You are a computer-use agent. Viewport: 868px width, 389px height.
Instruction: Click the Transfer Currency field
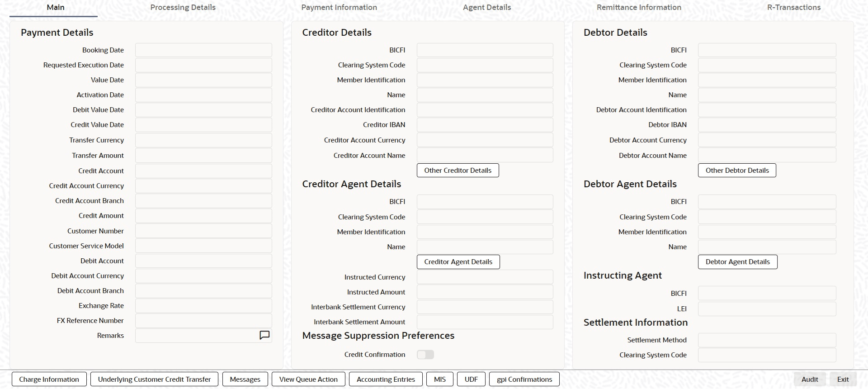[x=203, y=140]
